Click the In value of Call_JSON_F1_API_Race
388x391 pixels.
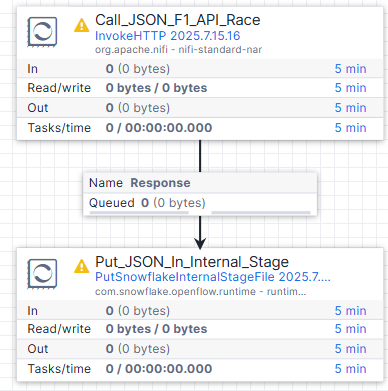(138, 69)
